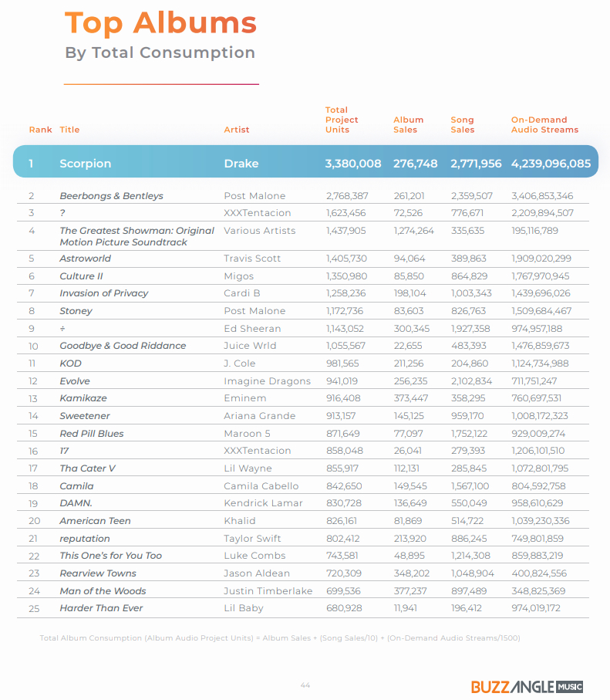Click the Rank column header
610x700 pixels.
(x=41, y=130)
